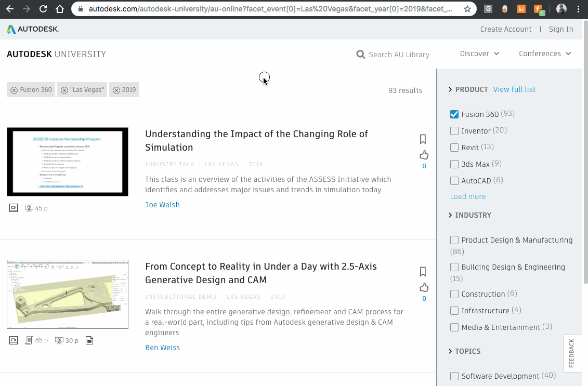Bookmark this page with the star icon

(x=467, y=9)
